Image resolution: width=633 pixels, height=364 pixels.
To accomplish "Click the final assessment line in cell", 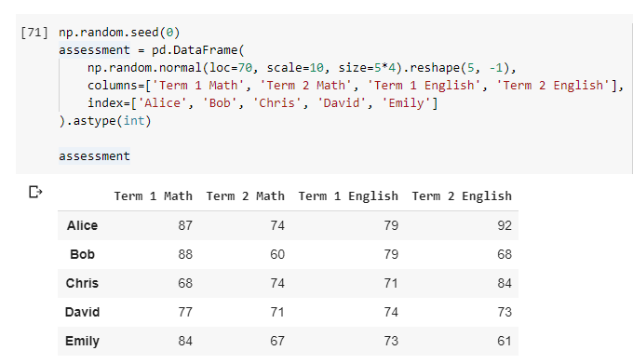I will coord(94,156).
